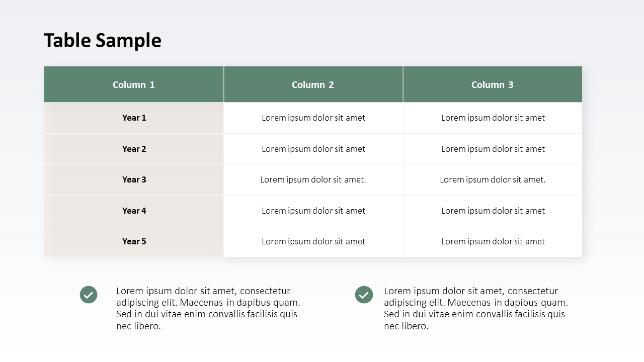Click the Column 2 cell in Year 4 row
Viewport: 644px width, 362px height.
[x=313, y=211]
